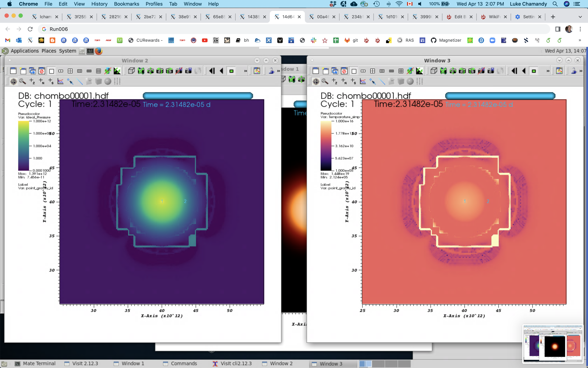Select Node Pick (+N) tool in Window 2
This screenshot has width=588, height=368.
coord(41,81)
